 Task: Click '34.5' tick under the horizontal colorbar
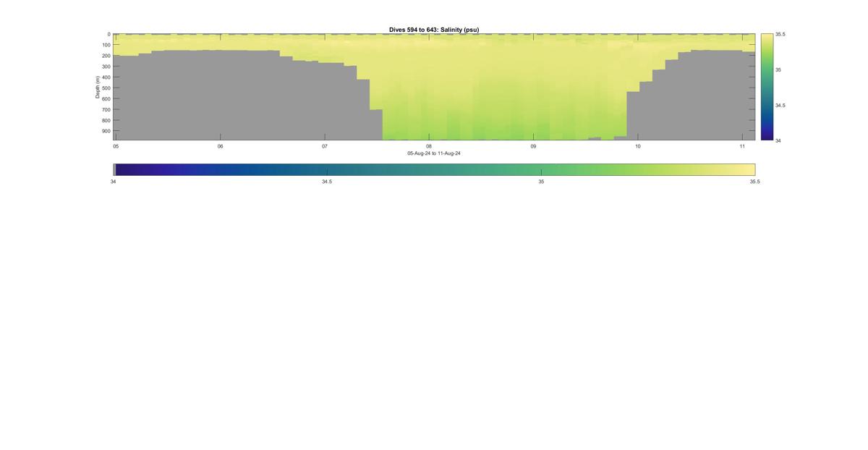click(327, 182)
